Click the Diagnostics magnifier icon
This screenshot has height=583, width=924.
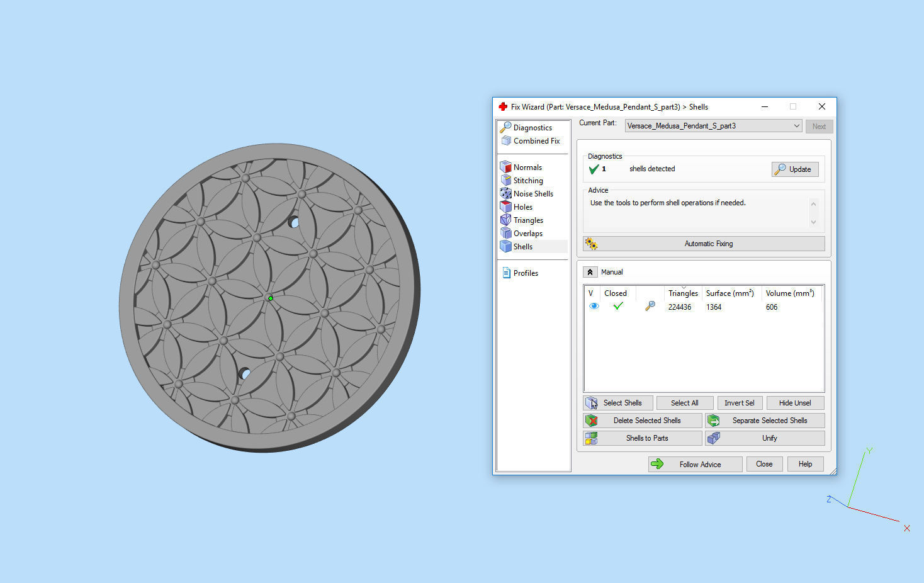[505, 127]
